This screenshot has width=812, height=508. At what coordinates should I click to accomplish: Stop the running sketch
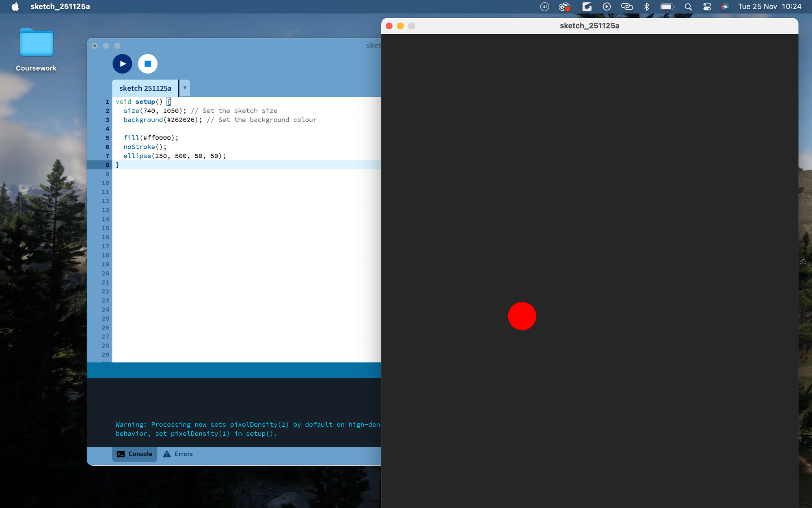pos(148,64)
